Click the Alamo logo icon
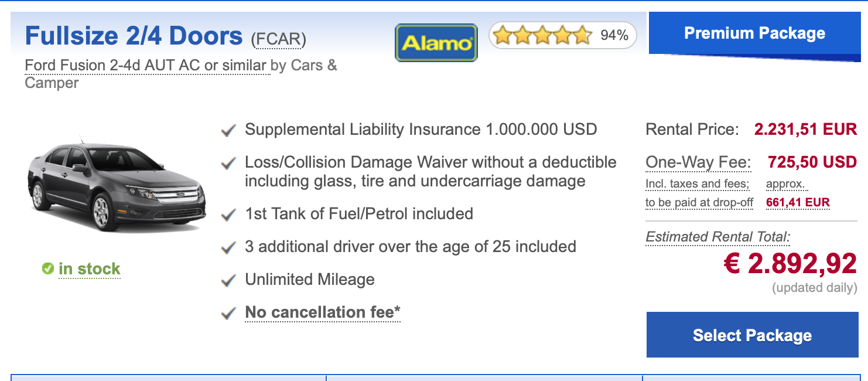The width and height of the screenshot is (868, 381). [x=436, y=42]
